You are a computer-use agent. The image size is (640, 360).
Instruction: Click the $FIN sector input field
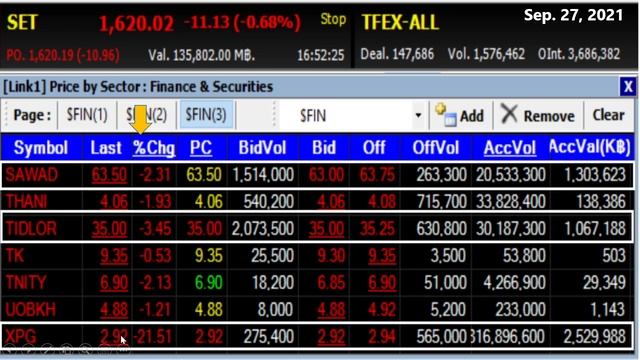pyautogui.click(x=347, y=116)
